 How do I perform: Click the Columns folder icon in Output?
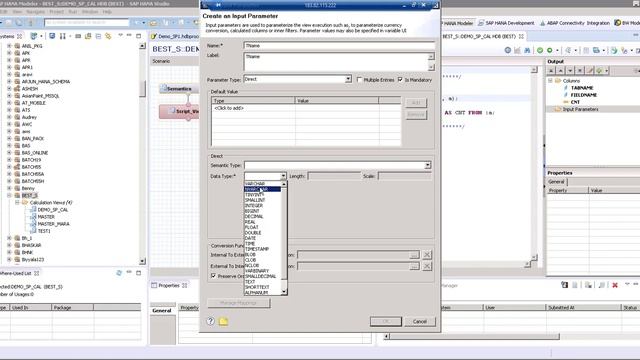coord(558,81)
